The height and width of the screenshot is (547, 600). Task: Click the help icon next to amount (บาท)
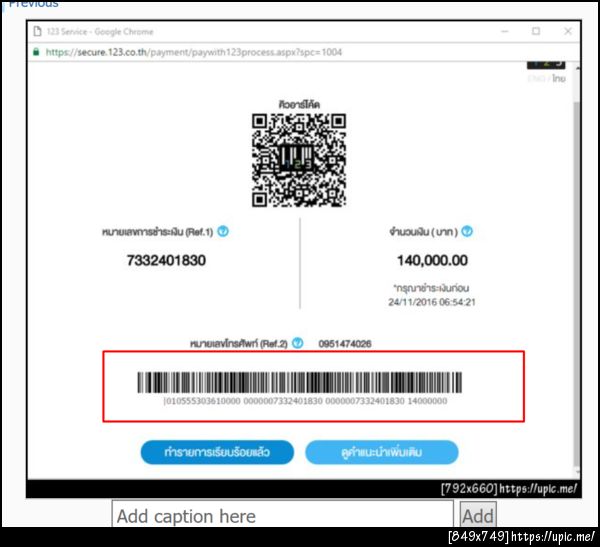467,231
